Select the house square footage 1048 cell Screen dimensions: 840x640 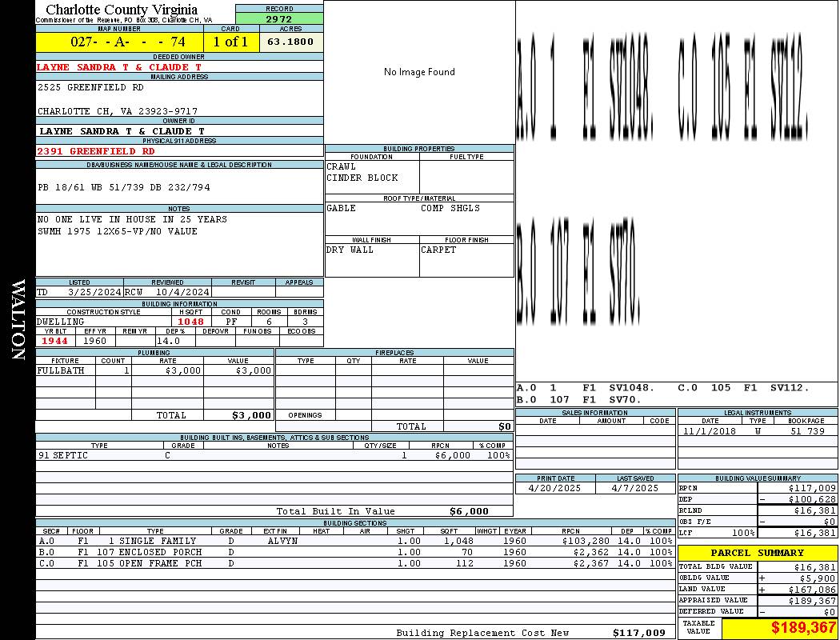point(190,322)
